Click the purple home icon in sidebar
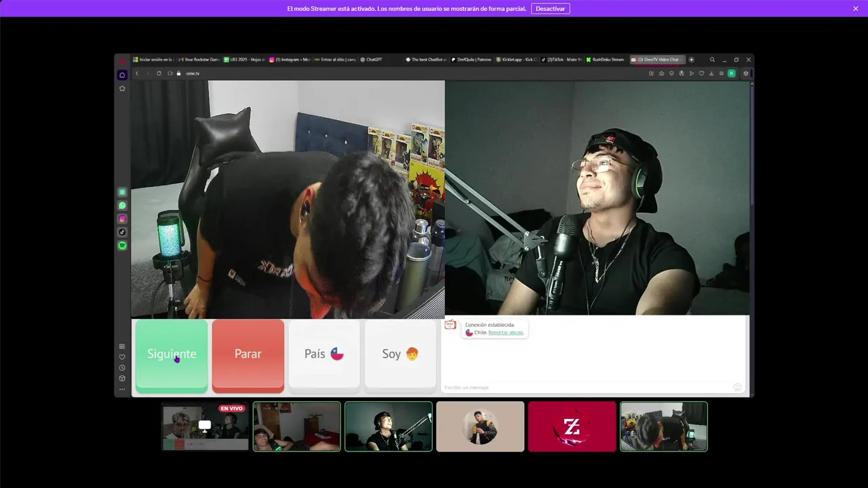Image resolution: width=868 pixels, height=488 pixels. pos(122,75)
